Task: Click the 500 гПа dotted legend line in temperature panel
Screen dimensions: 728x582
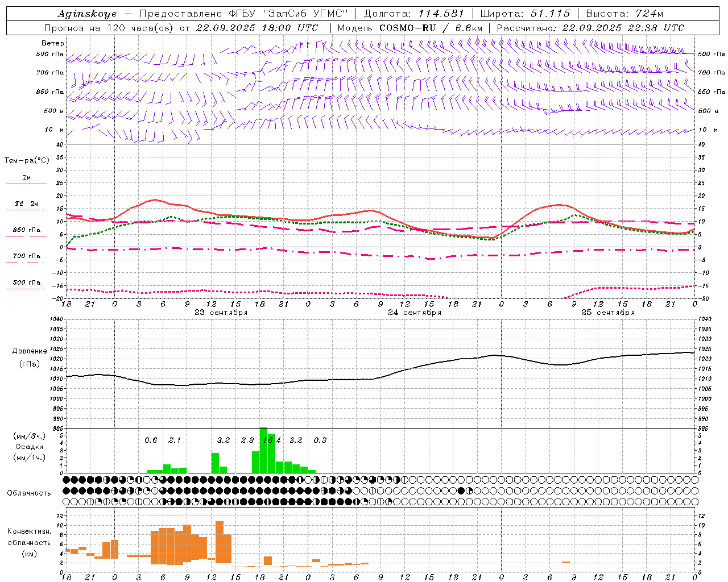Action: (x=25, y=289)
